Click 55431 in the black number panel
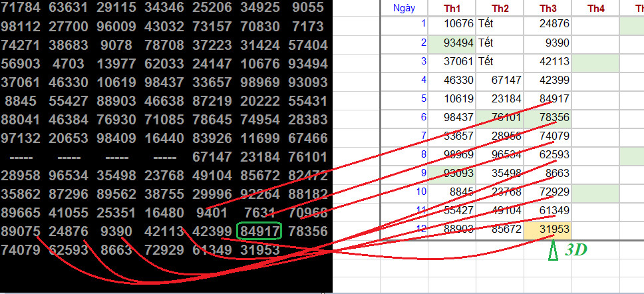This screenshot has width=644, height=294. click(x=308, y=101)
